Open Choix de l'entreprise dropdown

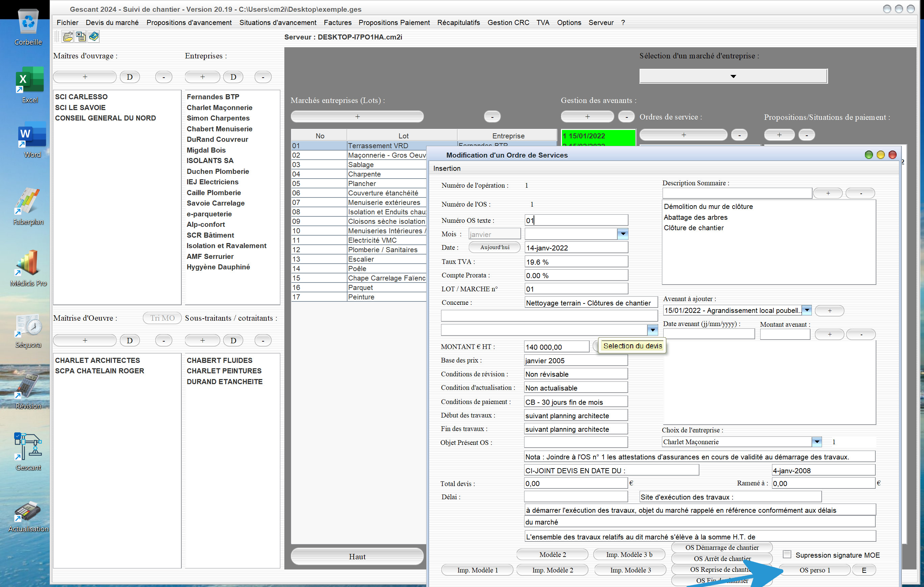point(817,442)
